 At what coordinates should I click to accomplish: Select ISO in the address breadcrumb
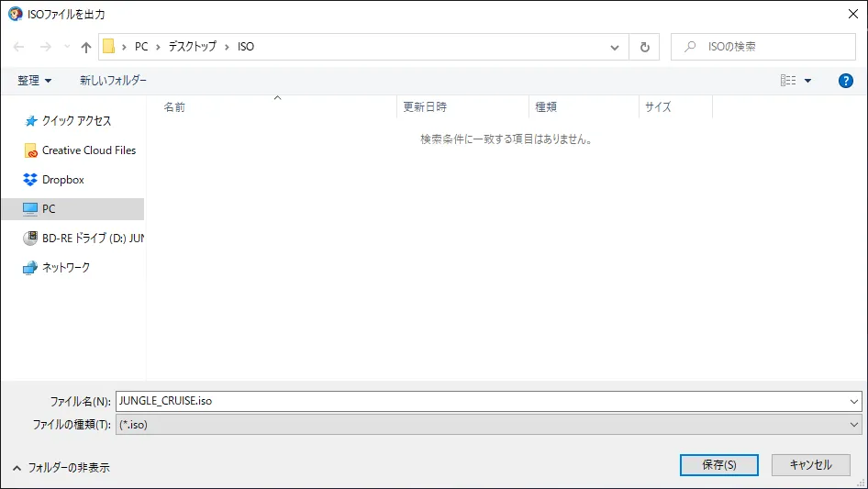point(246,47)
